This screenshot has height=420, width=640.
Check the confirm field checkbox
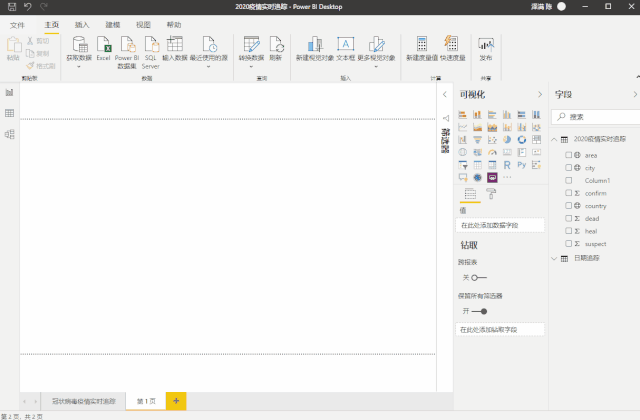[568, 193]
